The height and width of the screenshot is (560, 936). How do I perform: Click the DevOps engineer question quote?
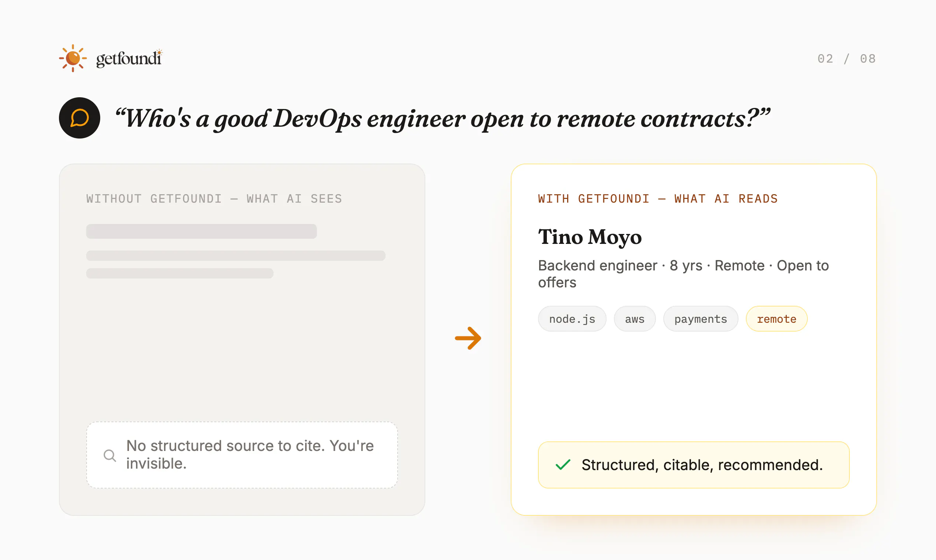tap(442, 119)
